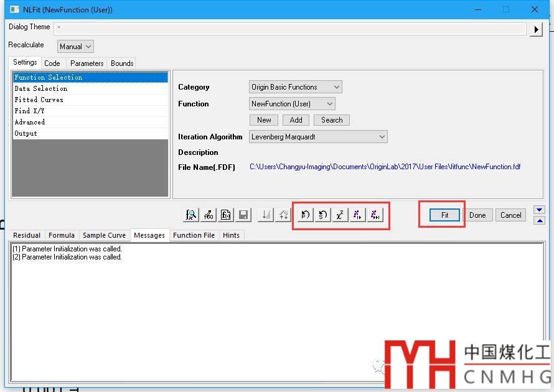
Task: Click the fit until converged icon
Action: [375, 215]
